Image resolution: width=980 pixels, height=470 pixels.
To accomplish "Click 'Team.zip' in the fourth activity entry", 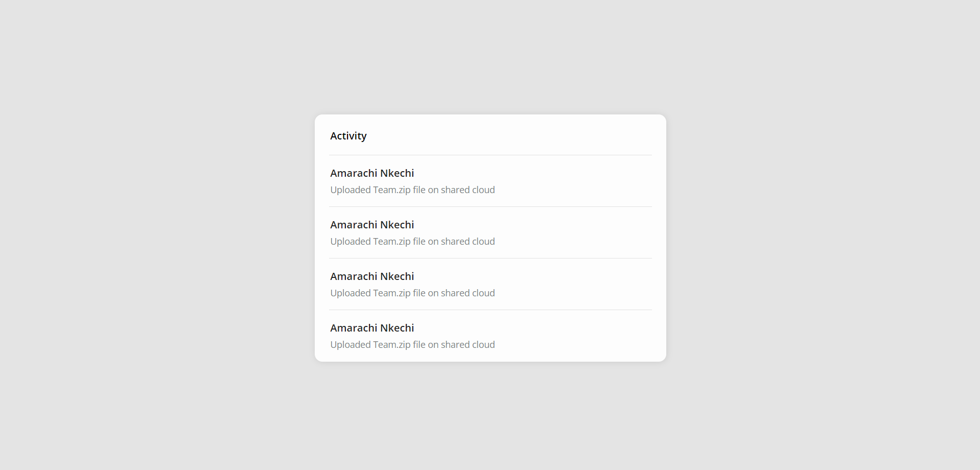I will point(392,345).
